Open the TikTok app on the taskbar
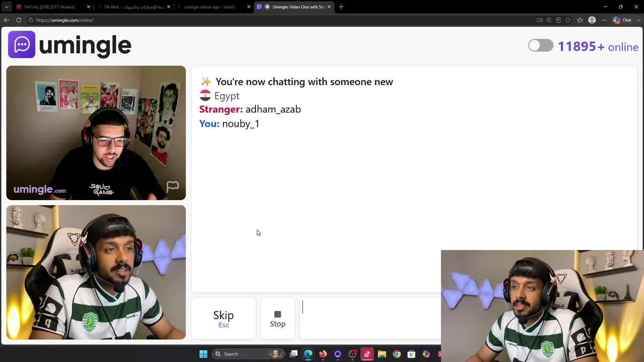 (x=367, y=354)
